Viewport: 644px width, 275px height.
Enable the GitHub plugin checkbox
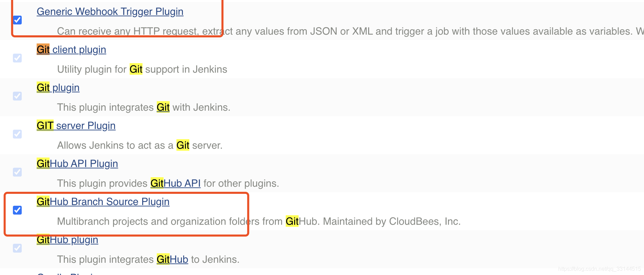click(17, 248)
